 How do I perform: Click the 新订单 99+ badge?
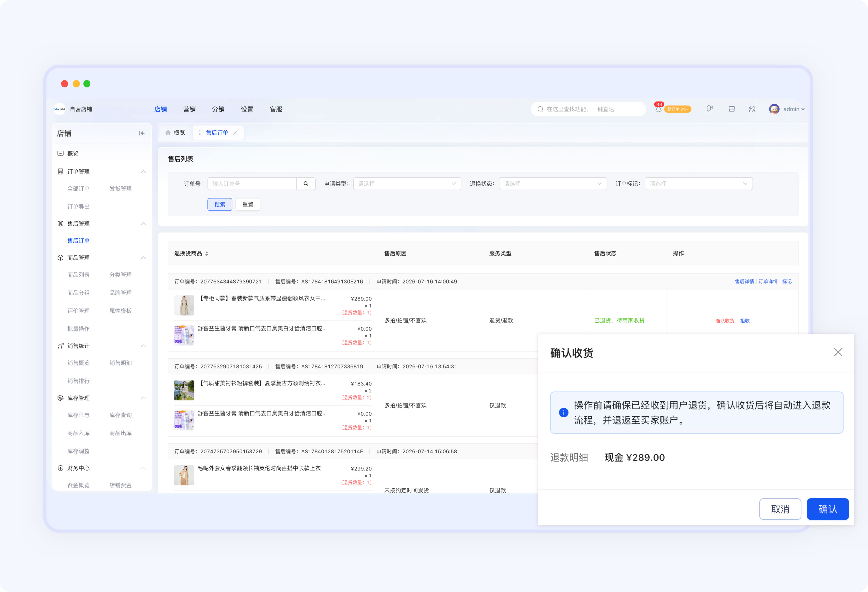pyautogui.click(x=678, y=109)
